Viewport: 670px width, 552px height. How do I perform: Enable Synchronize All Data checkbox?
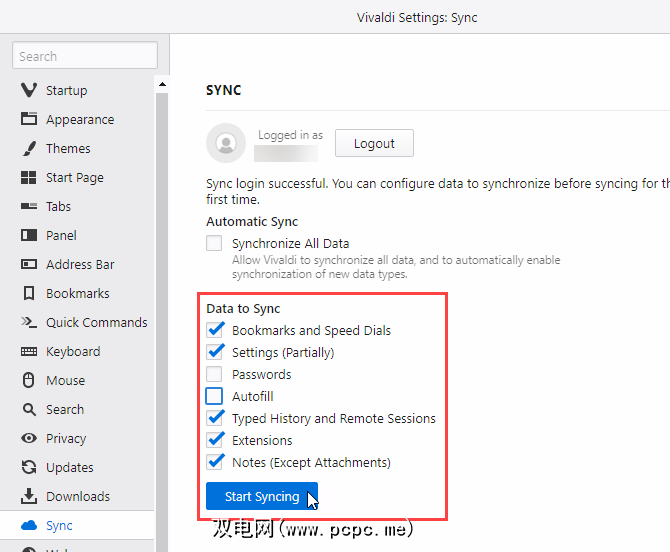coord(214,243)
